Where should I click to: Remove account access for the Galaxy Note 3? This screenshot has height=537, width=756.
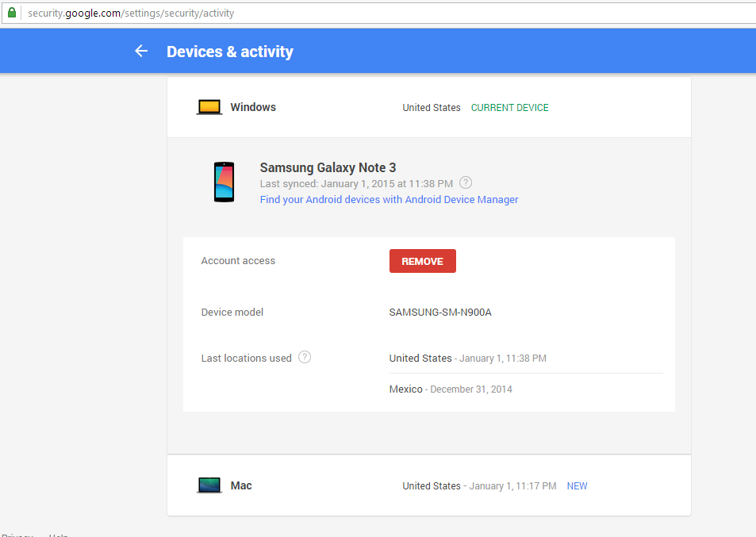tap(422, 261)
